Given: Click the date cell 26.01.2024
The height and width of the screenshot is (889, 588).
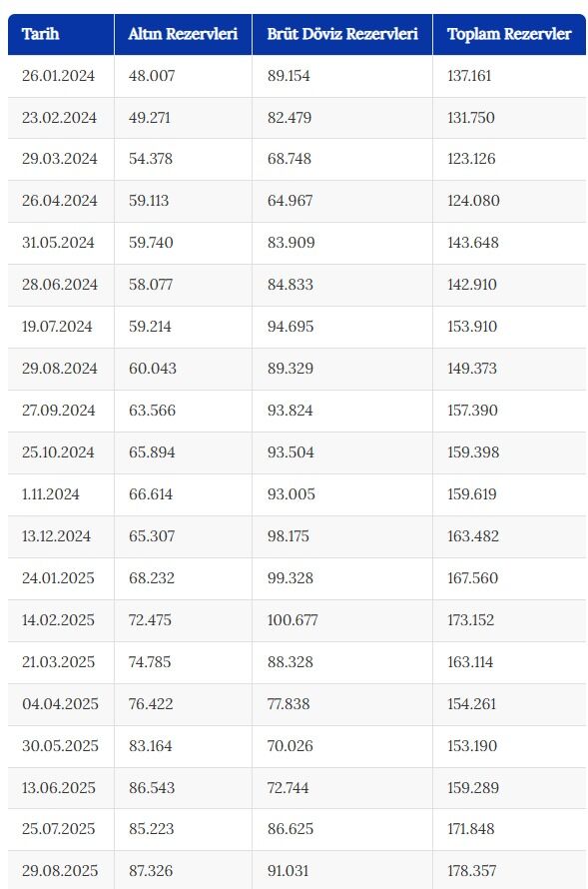Looking at the screenshot, I should click(58, 76).
